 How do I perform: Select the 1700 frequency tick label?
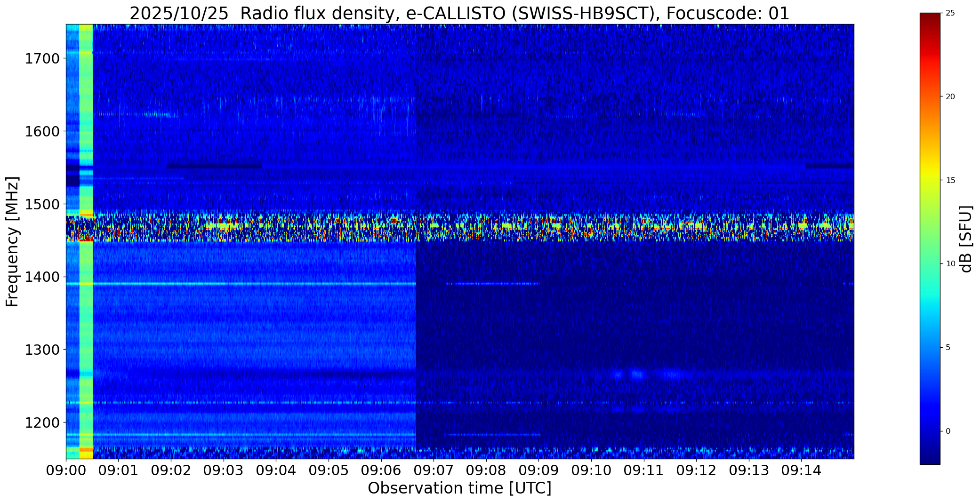pos(42,59)
